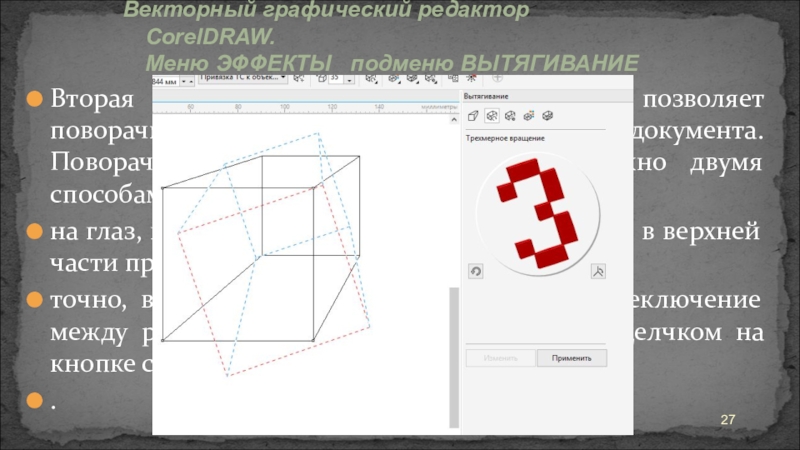
Task: Click the horizontal ruler at the 100 mark
Action: 285,107
